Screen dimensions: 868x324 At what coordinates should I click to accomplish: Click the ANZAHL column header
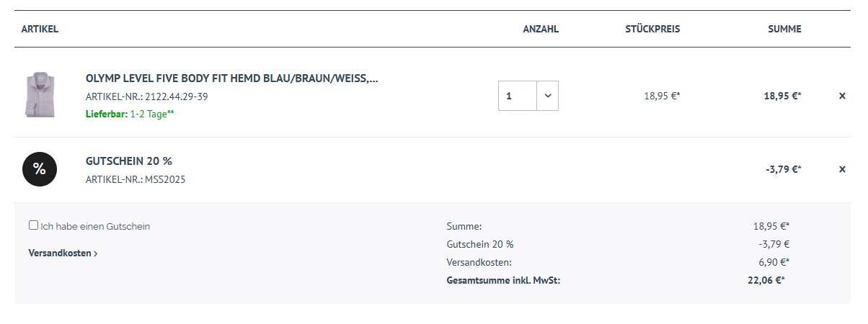541,30
